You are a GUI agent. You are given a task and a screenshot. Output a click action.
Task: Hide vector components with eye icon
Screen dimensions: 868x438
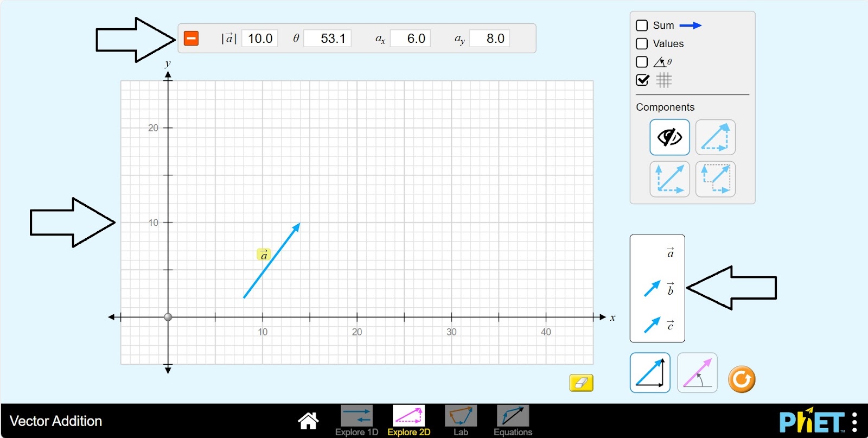(x=669, y=138)
